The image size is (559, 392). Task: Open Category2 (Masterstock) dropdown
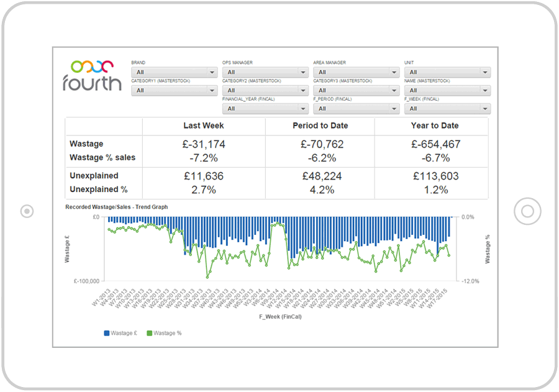(265, 91)
